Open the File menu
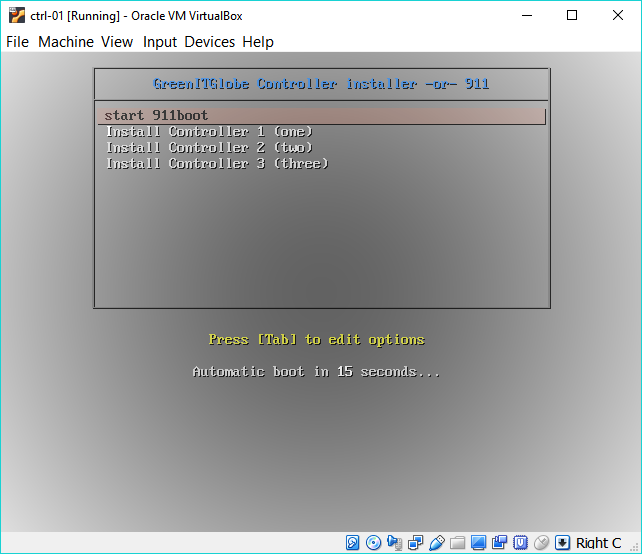Viewport: 642px width, 554px height. point(18,42)
